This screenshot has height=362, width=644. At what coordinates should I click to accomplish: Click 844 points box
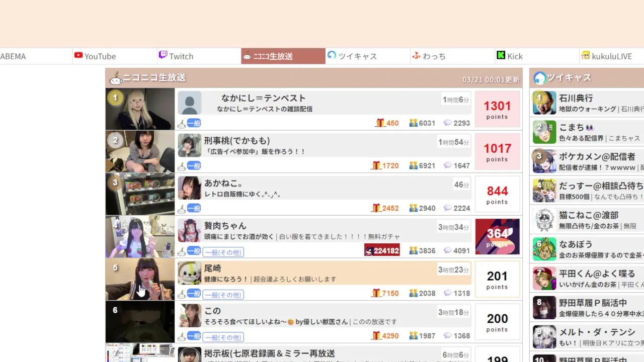click(x=497, y=194)
